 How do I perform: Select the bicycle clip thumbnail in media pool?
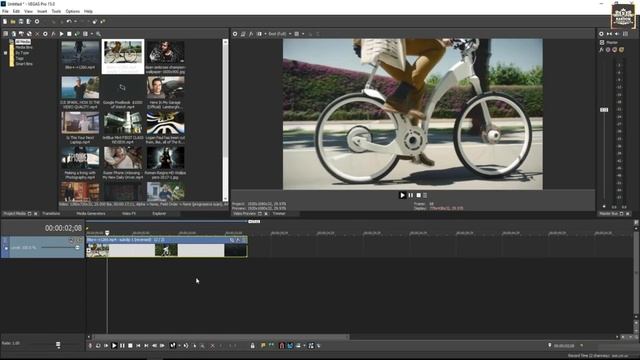(x=122, y=56)
